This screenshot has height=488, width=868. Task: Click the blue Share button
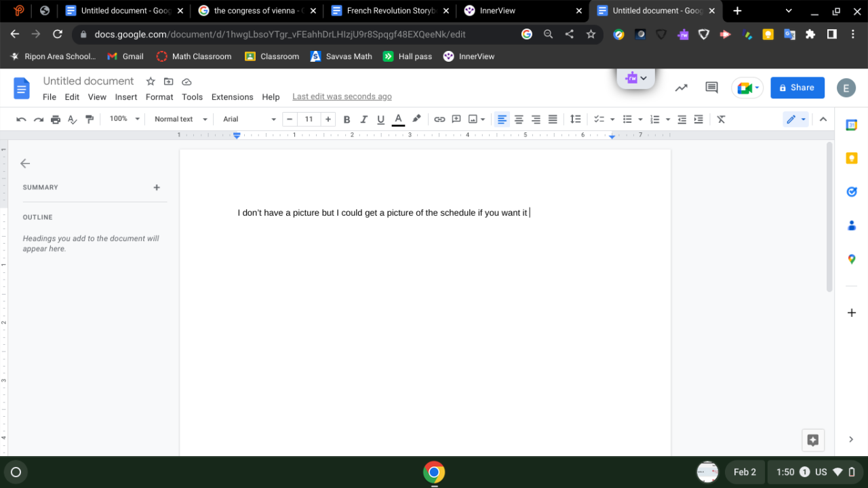coord(797,88)
